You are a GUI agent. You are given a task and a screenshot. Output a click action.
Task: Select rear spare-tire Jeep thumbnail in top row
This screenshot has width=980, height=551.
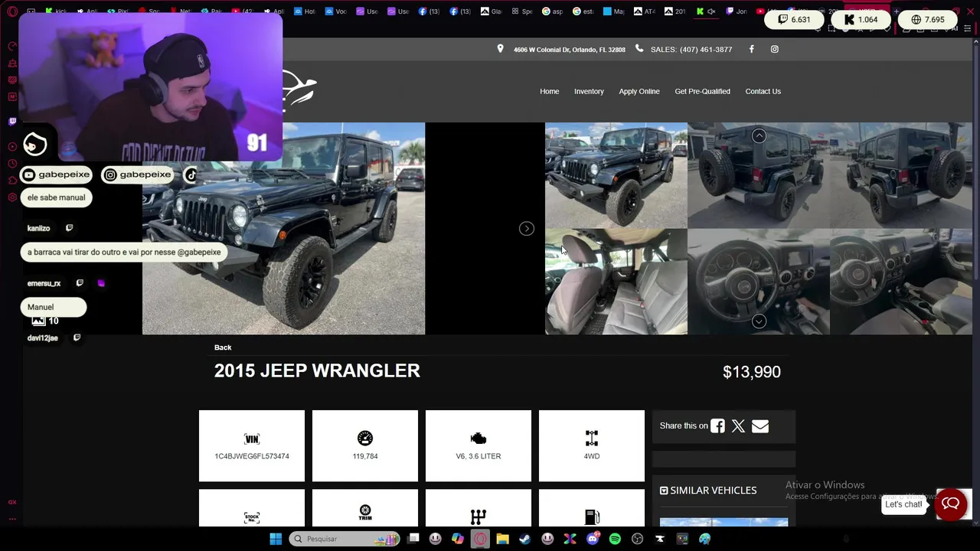point(759,175)
